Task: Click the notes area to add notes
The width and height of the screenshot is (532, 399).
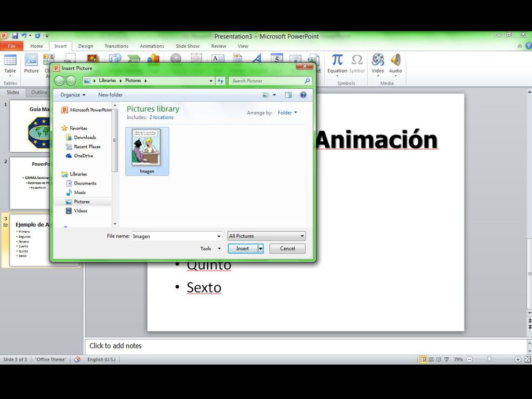Action: (305, 346)
